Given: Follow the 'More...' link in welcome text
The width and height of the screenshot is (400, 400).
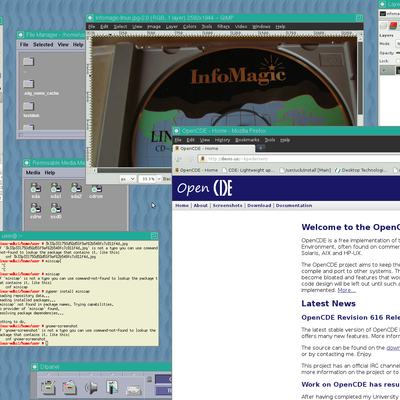Looking at the screenshot, I should pyautogui.click(x=346, y=290).
